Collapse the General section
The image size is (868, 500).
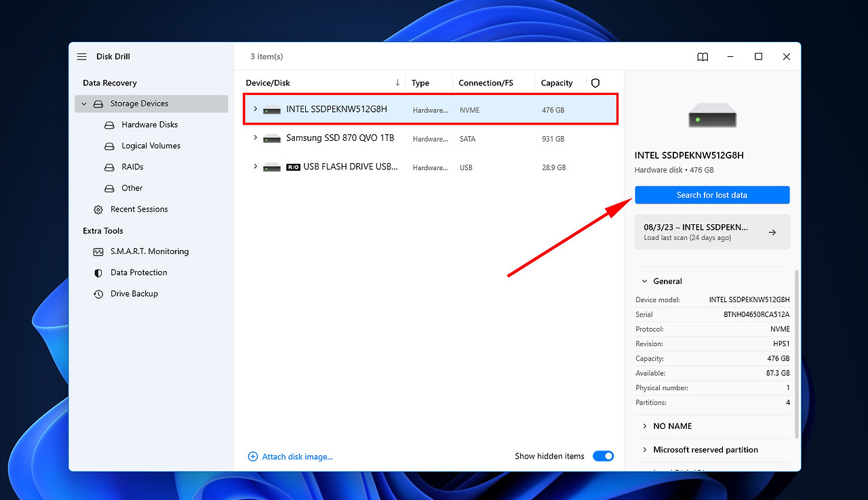click(644, 281)
